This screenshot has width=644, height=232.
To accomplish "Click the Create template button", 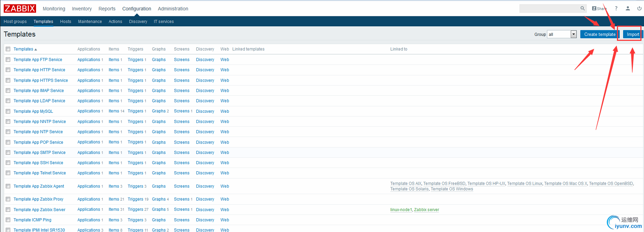I will pos(600,34).
